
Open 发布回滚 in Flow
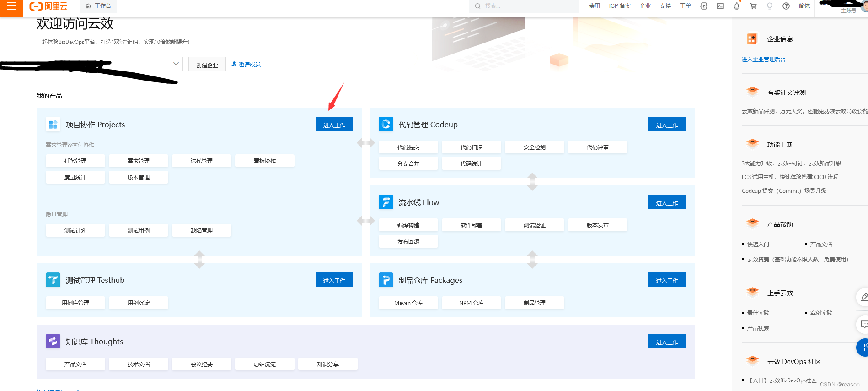coord(408,241)
